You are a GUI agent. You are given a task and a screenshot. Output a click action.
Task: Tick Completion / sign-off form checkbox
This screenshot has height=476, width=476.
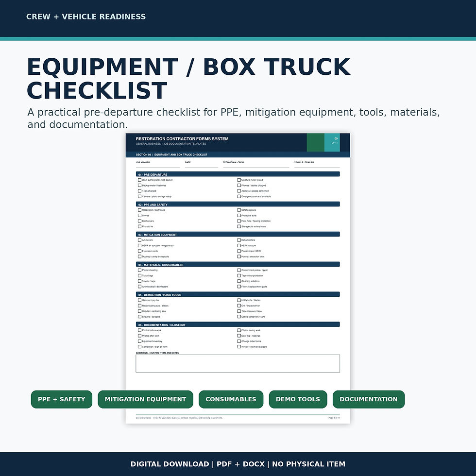140,347
